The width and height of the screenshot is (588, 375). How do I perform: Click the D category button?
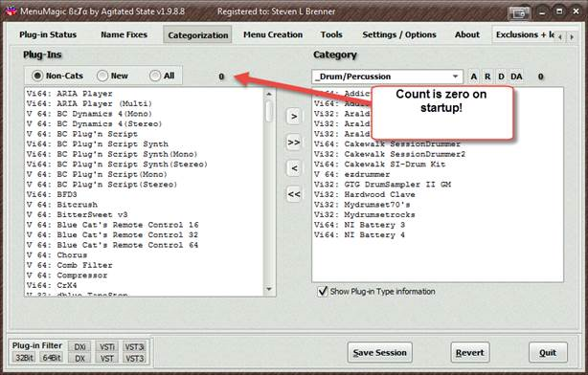coord(501,77)
